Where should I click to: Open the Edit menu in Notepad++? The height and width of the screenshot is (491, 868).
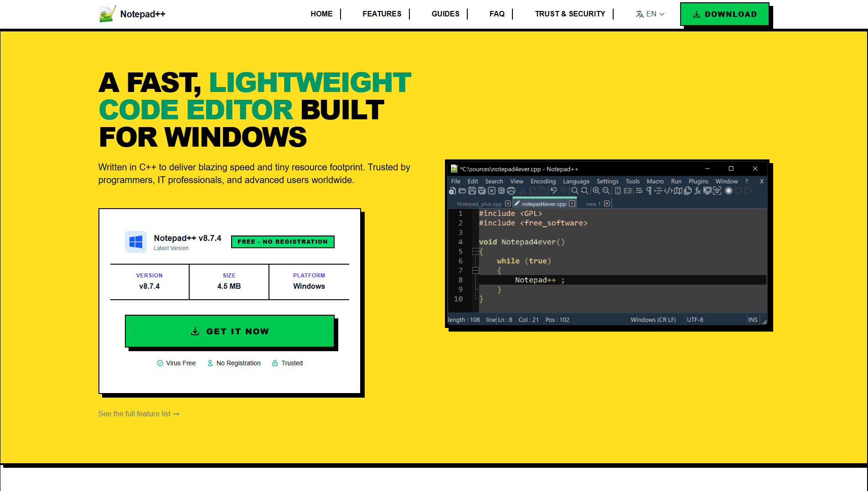pos(473,181)
